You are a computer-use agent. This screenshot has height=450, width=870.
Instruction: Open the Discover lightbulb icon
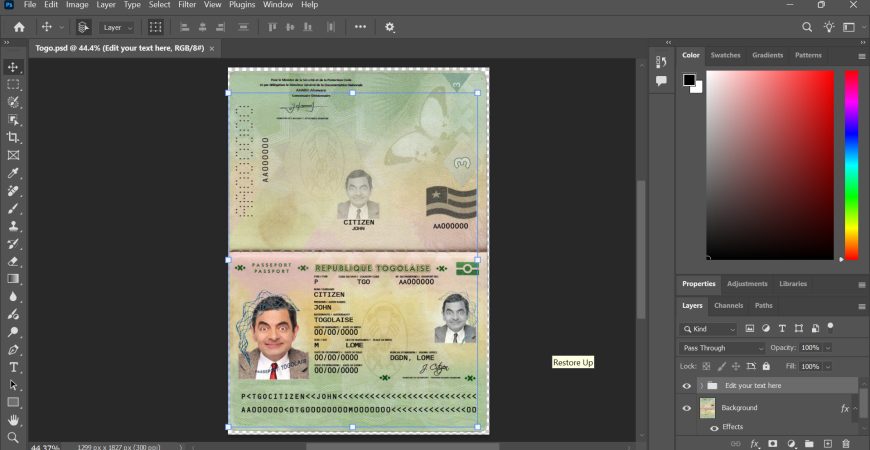pyautogui.click(x=828, y=27)
